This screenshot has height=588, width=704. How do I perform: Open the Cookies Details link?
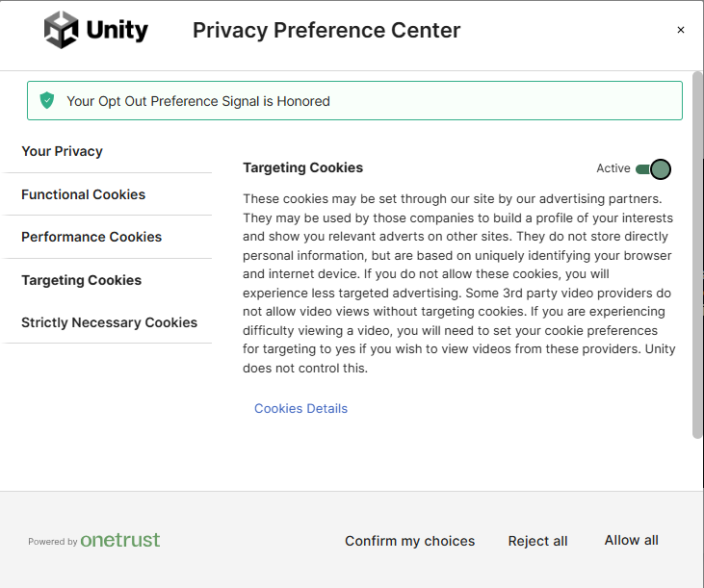300,408
